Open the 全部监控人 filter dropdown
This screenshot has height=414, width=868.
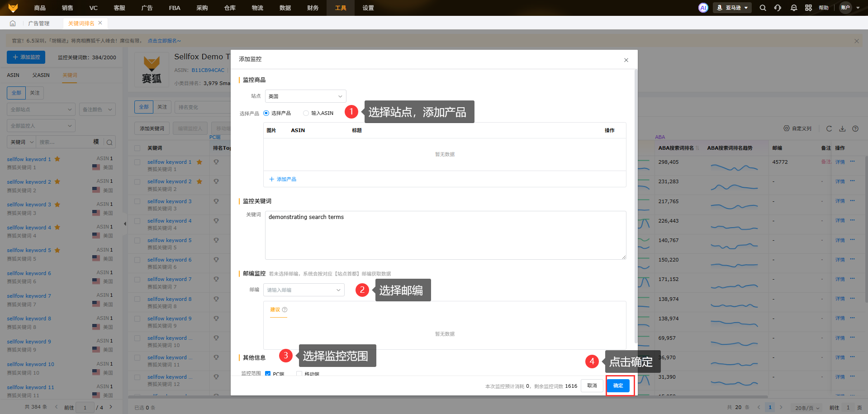pyautogui.click(x=41, y=126)
